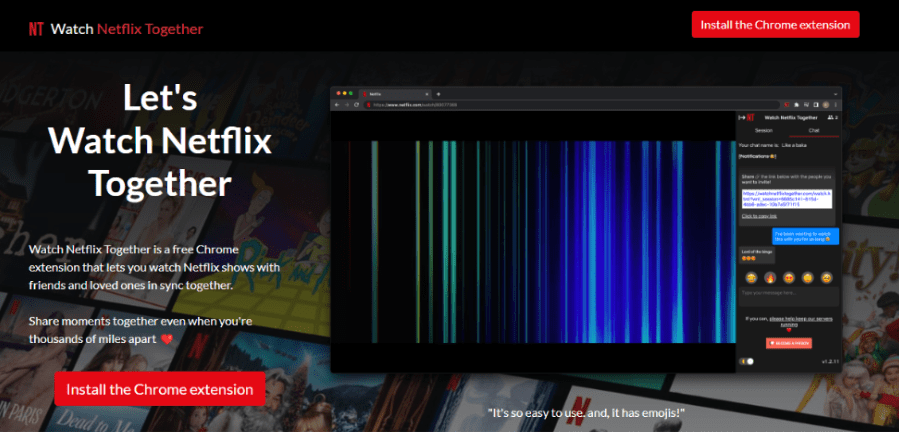Screen dimensions: 899x432
Task: Send the fire emoji reaction
Action: (769, 278)
